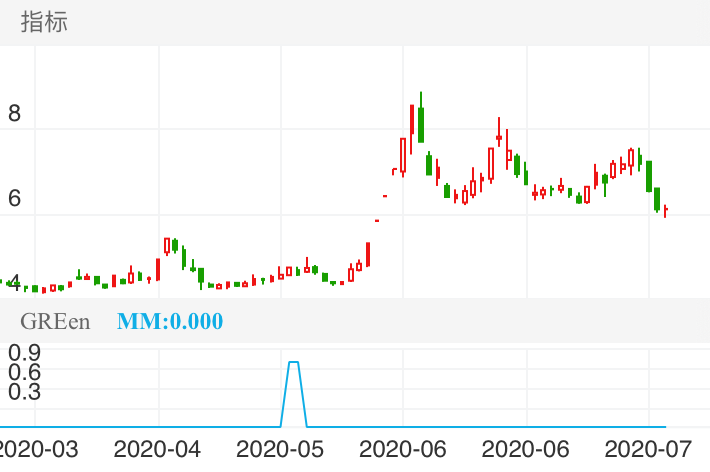Click the price axis label 4
Image resolution: width=710 pixels, height=472 pixels.
pos(14,281)
